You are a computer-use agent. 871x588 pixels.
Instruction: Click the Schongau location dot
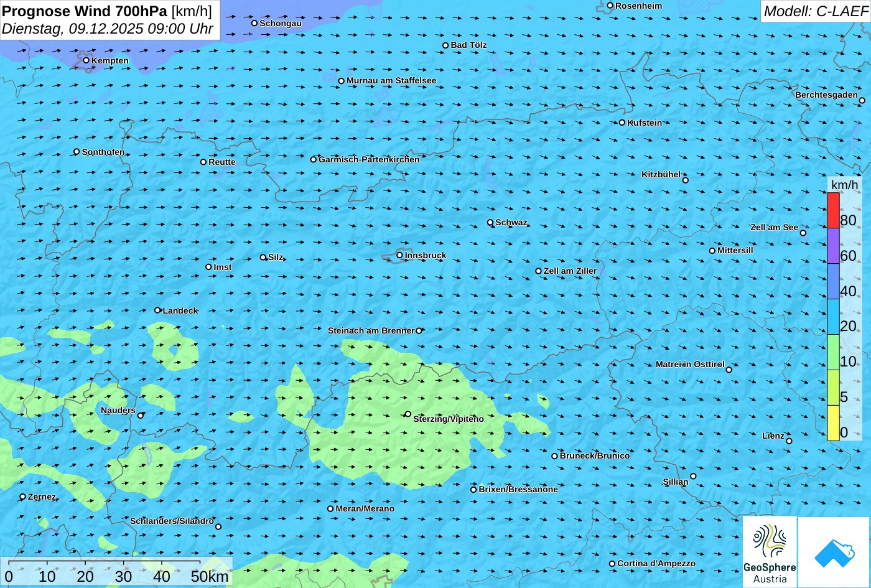click(254, 23)
